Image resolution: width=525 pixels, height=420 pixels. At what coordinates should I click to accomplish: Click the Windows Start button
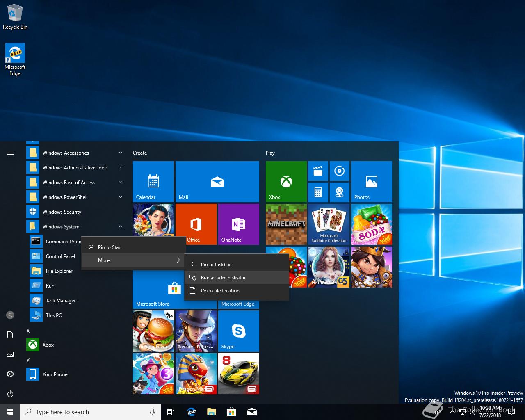(x=10, y=412)
